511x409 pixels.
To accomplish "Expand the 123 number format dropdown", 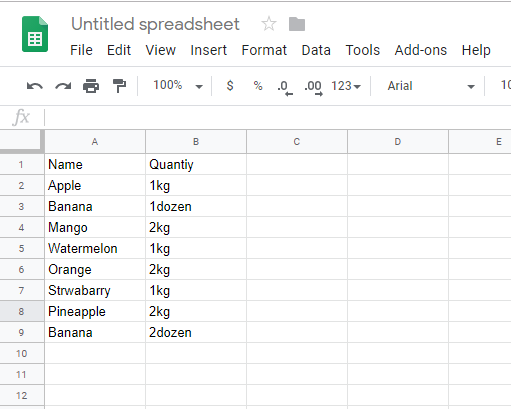I will pyautogui.click(x=346, y=86).
